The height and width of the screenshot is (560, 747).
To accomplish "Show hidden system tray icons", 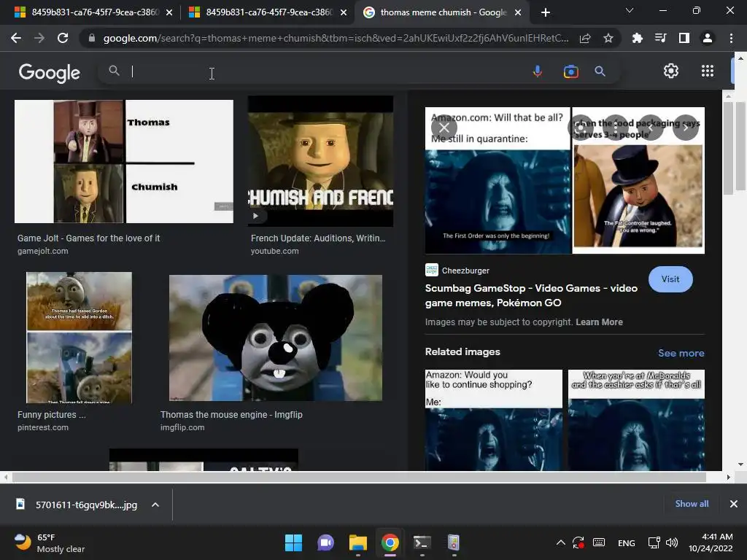I will click(x=561, y=542).
